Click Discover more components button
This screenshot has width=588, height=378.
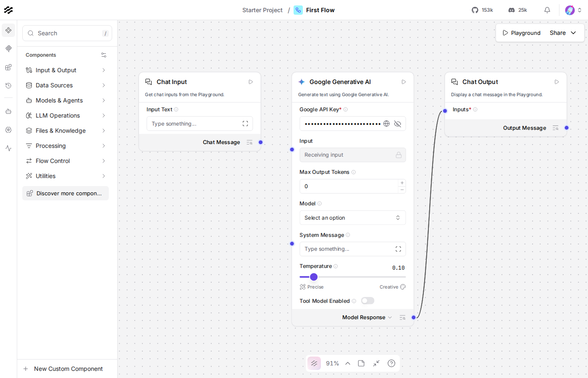coord(66,193)
